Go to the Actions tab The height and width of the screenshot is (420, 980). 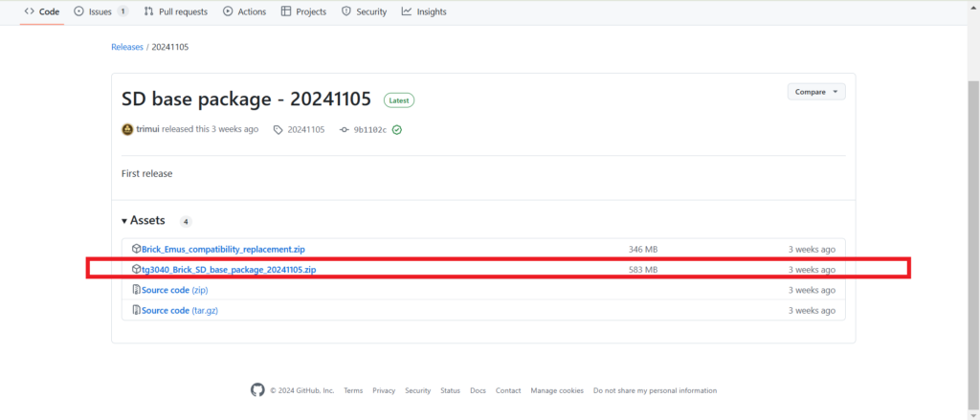(244, 11)
